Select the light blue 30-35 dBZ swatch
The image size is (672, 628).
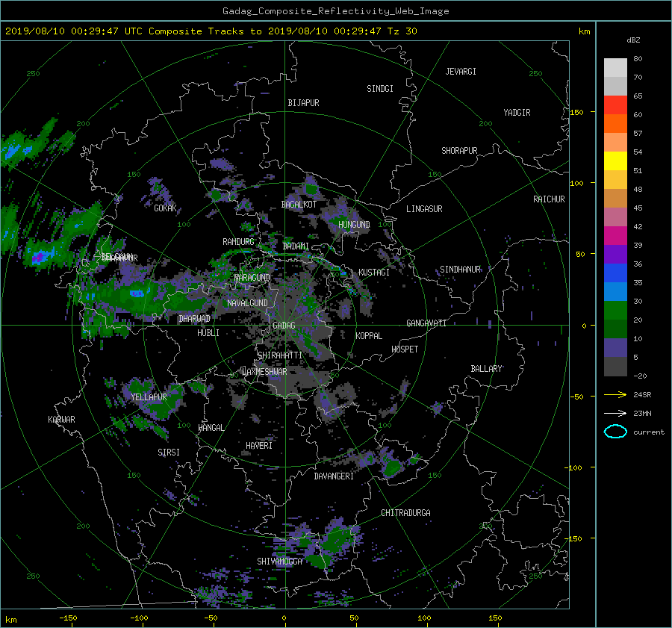coord(615,291)
